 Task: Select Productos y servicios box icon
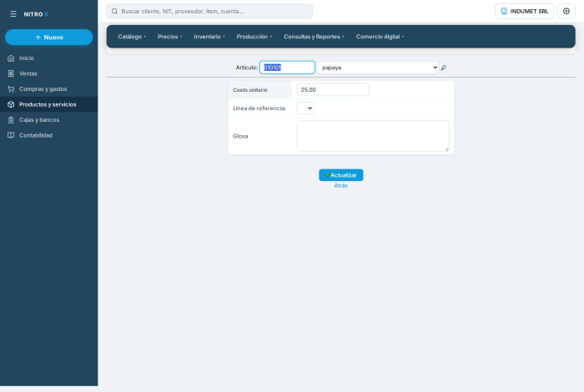tap(11, 104)
